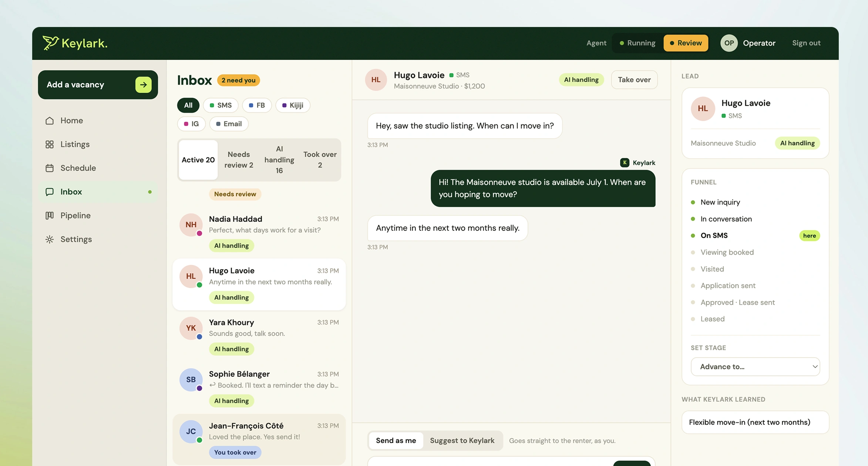
Task: Filter inbox by SMS channel
Action: point(221,105)
